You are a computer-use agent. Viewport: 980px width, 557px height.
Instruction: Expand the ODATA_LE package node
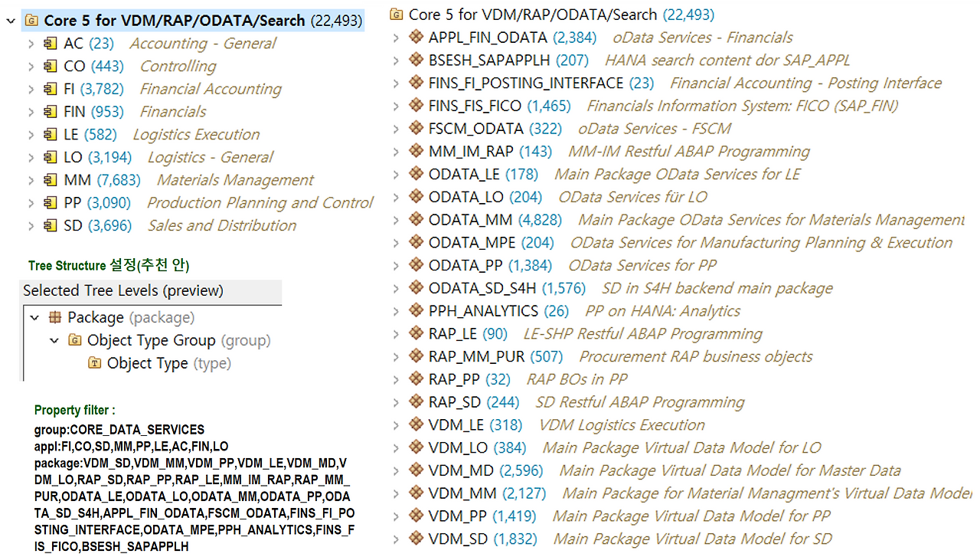click(396, 174)
